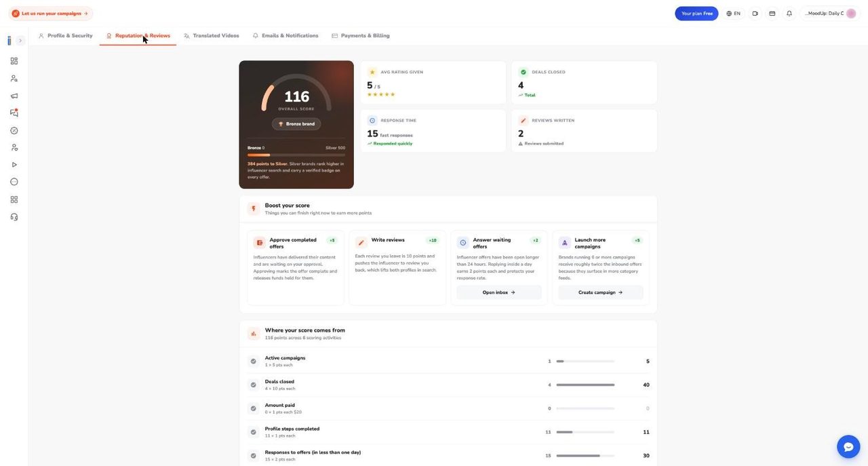Open the Translated Videos tab
Viewport: 868px width, 466px height.
211,36
